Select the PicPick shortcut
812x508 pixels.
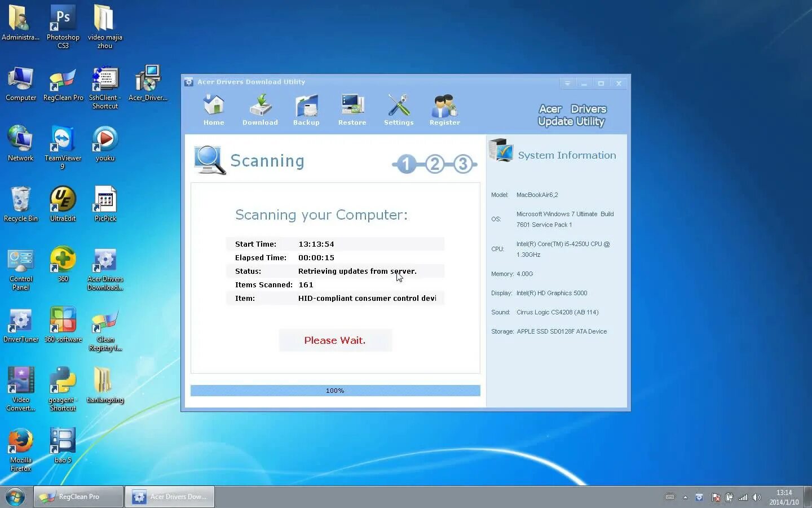[x=105, y=204]
